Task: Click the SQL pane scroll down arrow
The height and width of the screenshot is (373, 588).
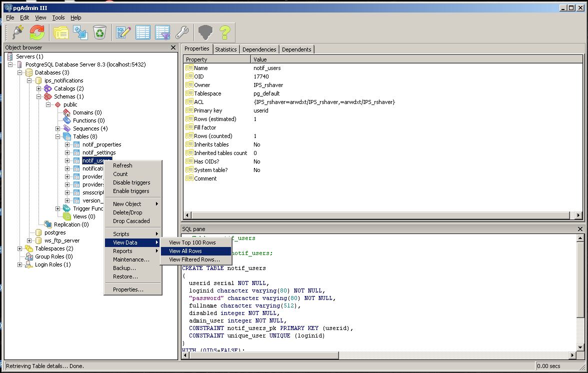Action: click(580, 347)
